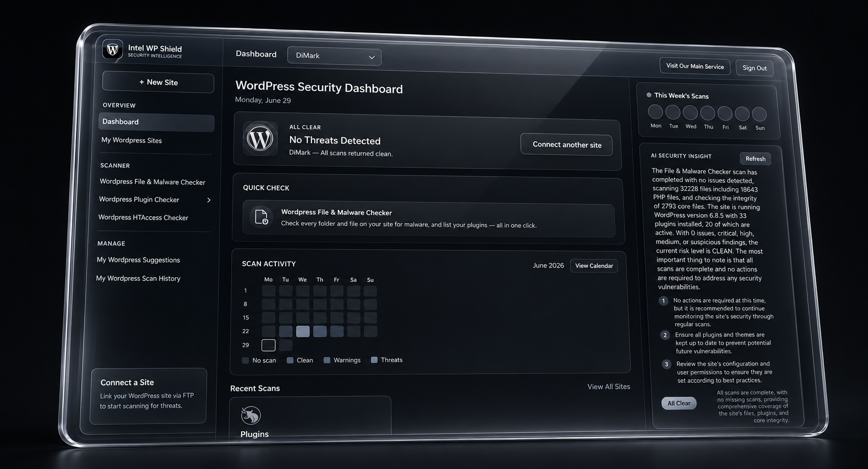Screen dimensions: 868x469
Task: Click the WordPress logo in All Clear card
Action: pyautogui.click(x=260, y=138)
